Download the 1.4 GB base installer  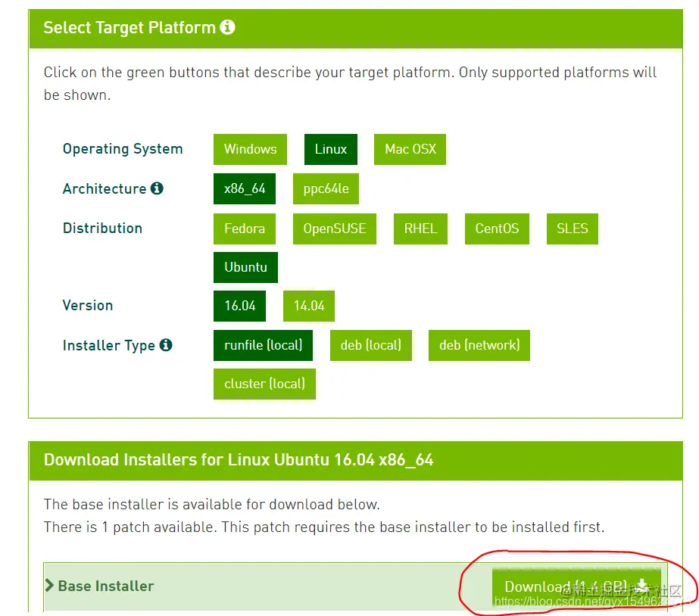(x=577, y=587)
